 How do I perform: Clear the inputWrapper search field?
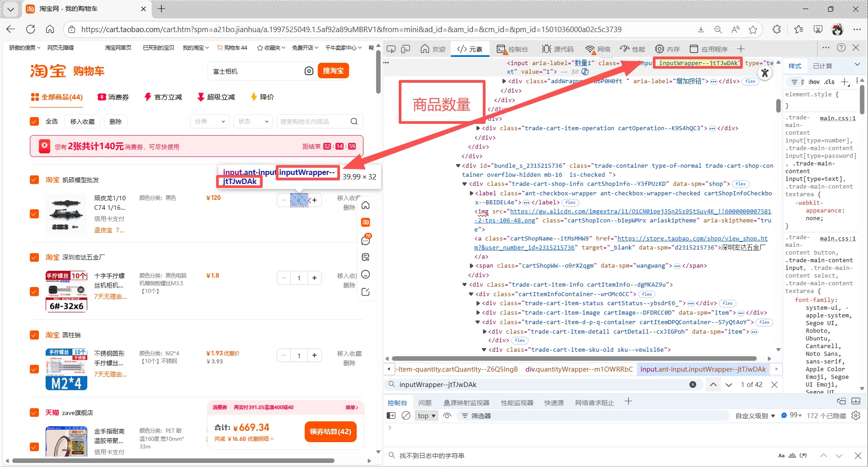tap(693, 384)
